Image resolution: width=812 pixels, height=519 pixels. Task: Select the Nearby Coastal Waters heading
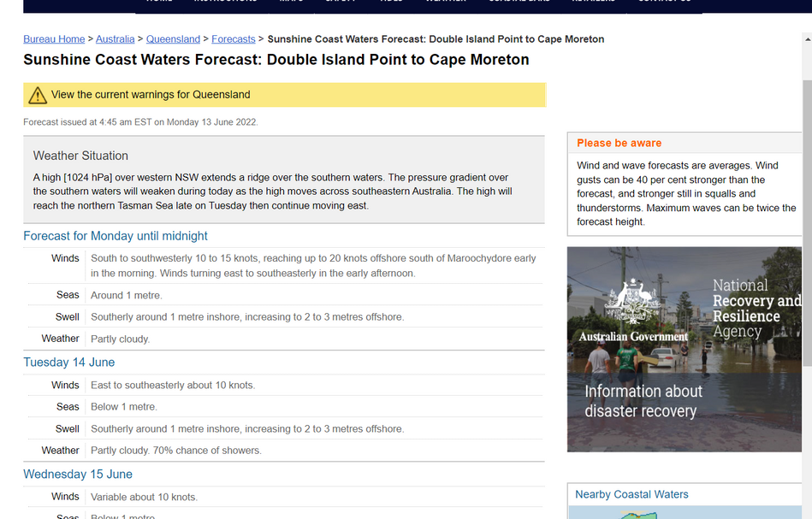(x=631, y=494)
